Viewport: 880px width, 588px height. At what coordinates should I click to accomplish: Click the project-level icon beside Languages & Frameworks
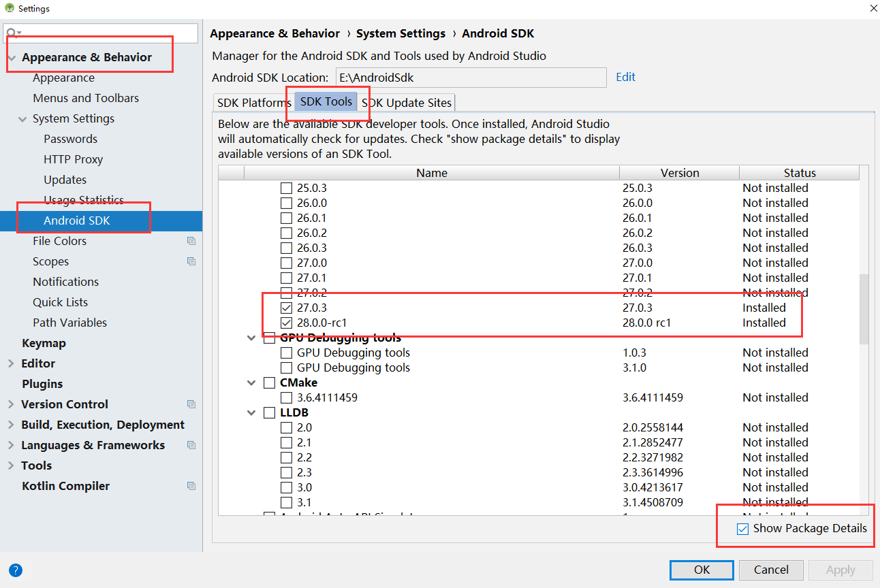pyautogui.click(x=191, y=445)
